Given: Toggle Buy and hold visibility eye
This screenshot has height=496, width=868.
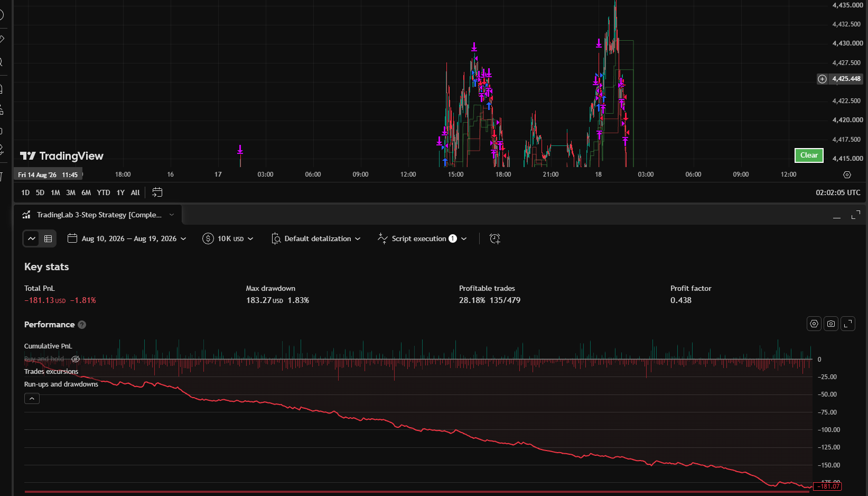Looking at the screenshot, I should pyautogui.click(x=76, y=359).
